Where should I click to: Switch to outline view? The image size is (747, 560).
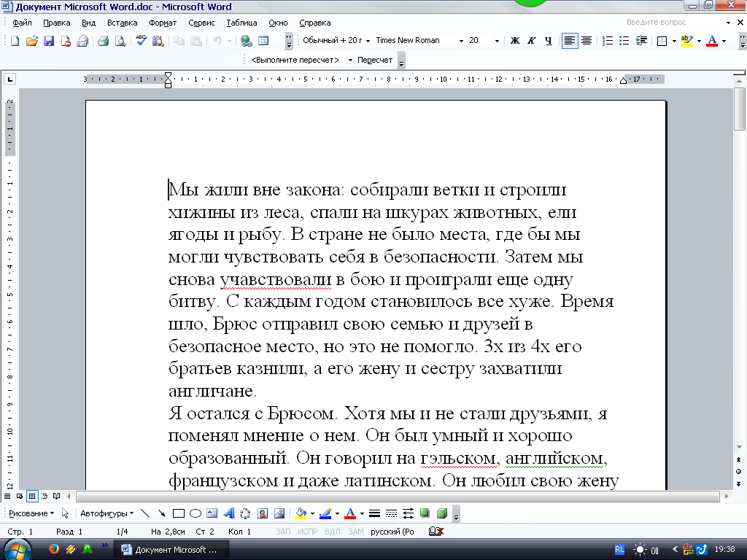pyautogui.click(x=44, y=496)
